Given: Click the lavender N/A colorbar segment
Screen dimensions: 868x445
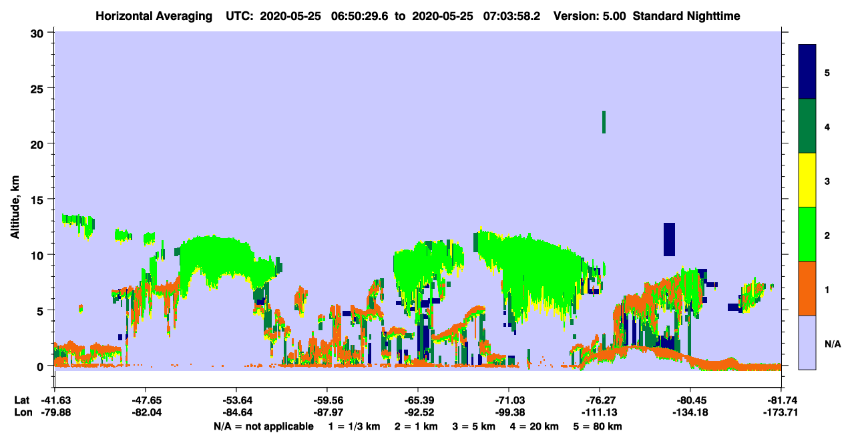Looking at the screenshot, I should coord(807,342).
